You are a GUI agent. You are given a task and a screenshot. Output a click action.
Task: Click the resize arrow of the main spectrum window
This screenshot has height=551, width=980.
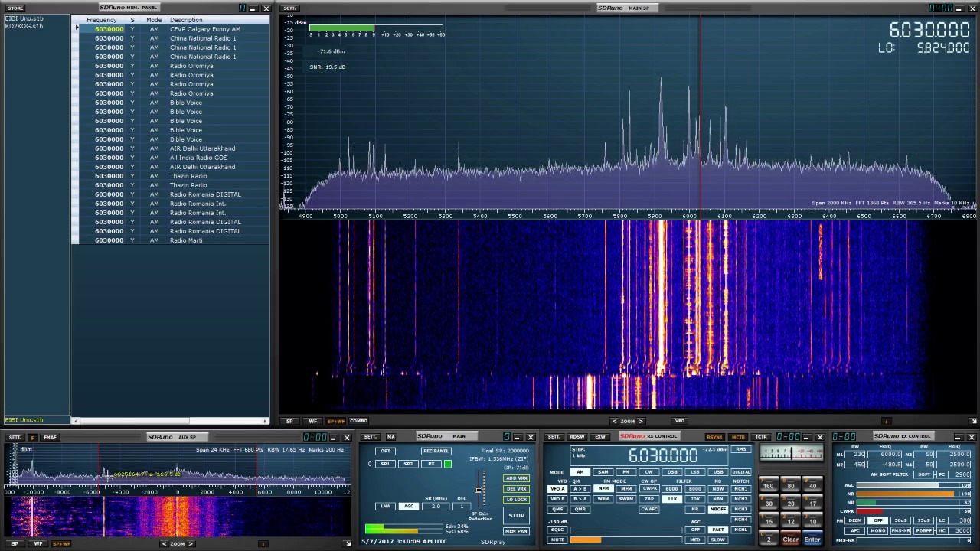click(973, 421)
